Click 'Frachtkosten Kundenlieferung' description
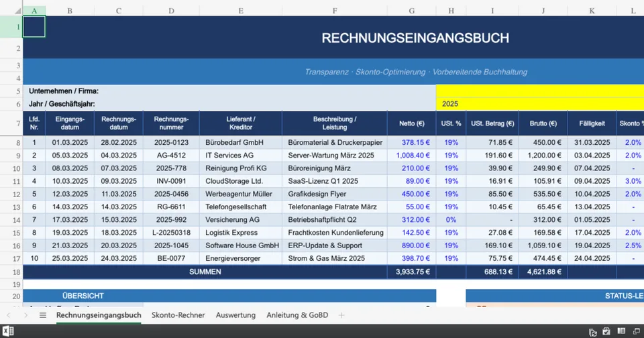 click(x=334, y=233)
